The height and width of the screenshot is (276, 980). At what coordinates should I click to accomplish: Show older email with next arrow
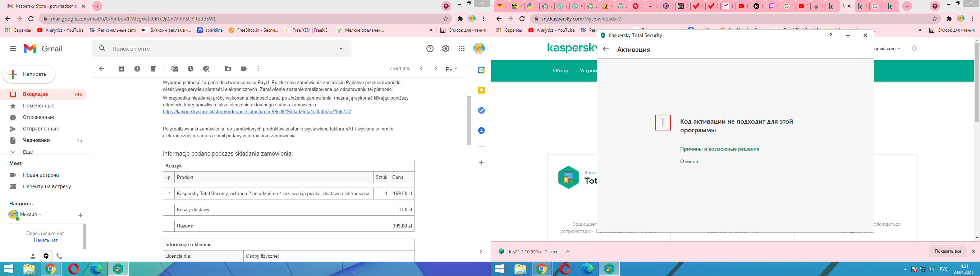[436, 69]
